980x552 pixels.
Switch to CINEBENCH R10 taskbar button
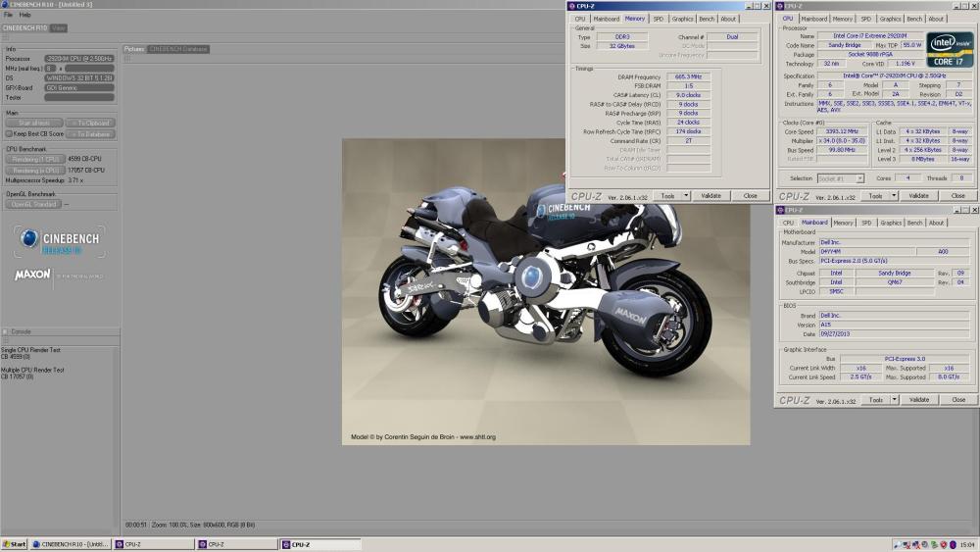[x=71, y=544]
